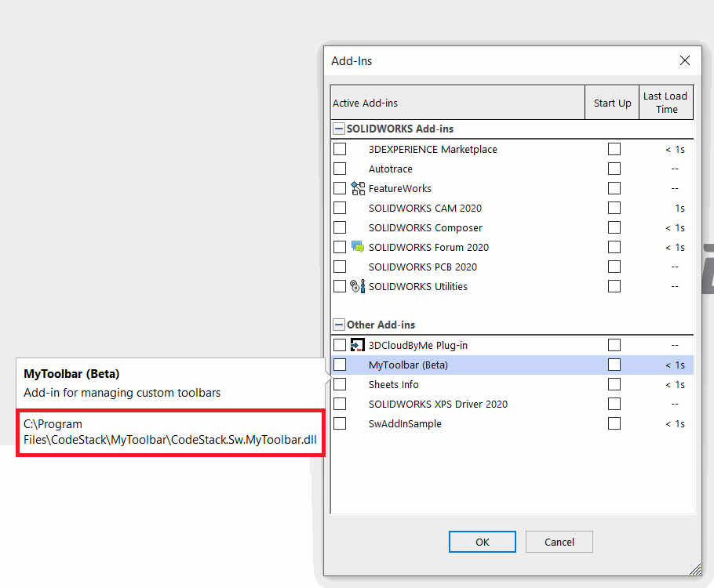Click the Last Load Time column header
This screenshot has width=714, height=588.
(666, 103)
